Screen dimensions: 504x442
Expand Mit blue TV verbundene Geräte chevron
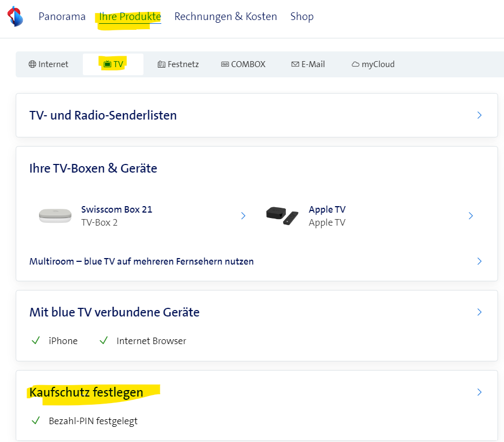(479, 312)
